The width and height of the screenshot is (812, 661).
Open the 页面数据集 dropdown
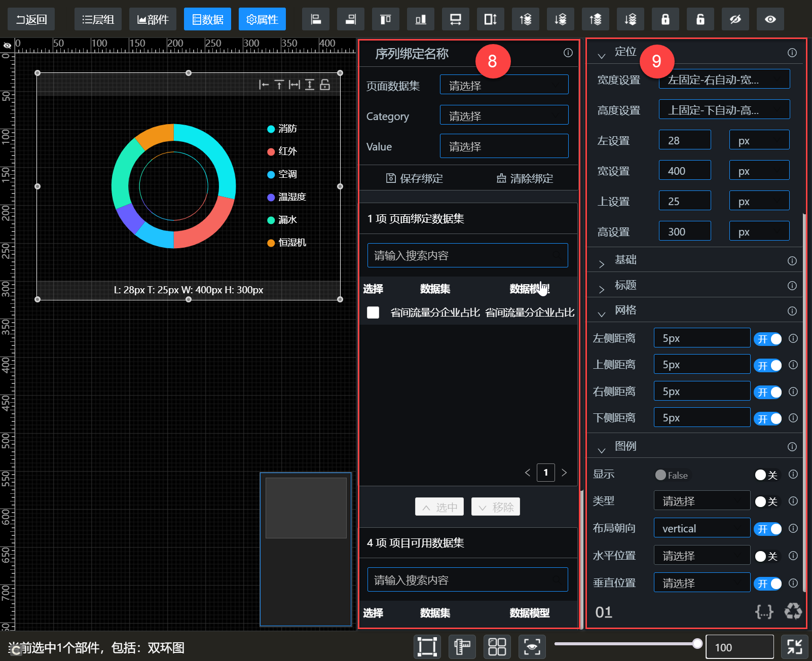pos(504,85)
